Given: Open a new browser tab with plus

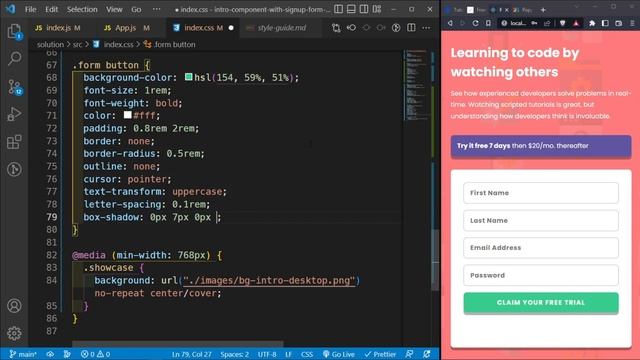Looking at the screenshot, I should click(x=543, y=10).
